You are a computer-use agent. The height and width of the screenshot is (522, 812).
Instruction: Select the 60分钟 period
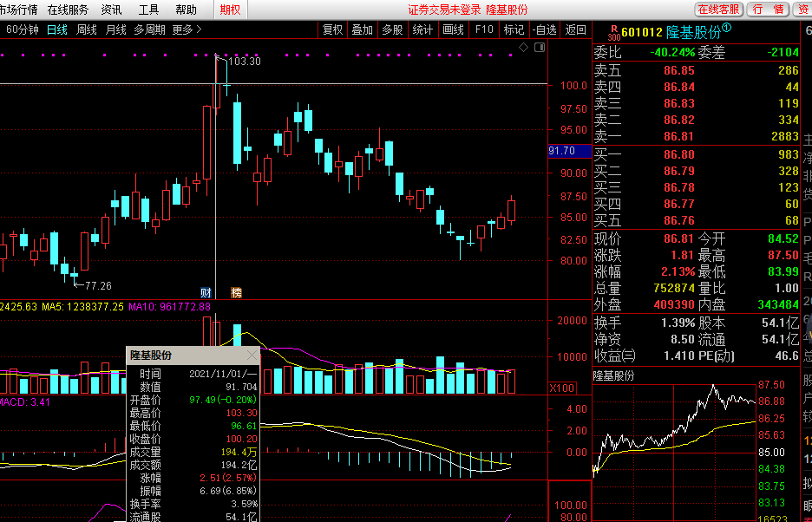click(23, 30)
